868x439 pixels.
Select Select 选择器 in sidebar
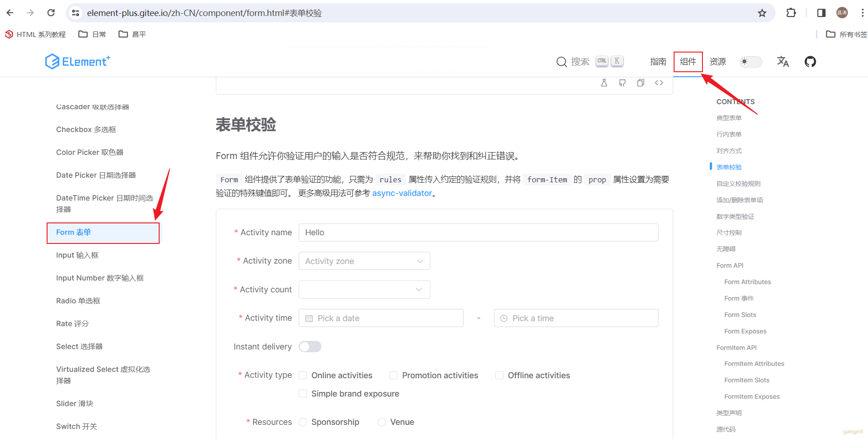coord(80,347)
